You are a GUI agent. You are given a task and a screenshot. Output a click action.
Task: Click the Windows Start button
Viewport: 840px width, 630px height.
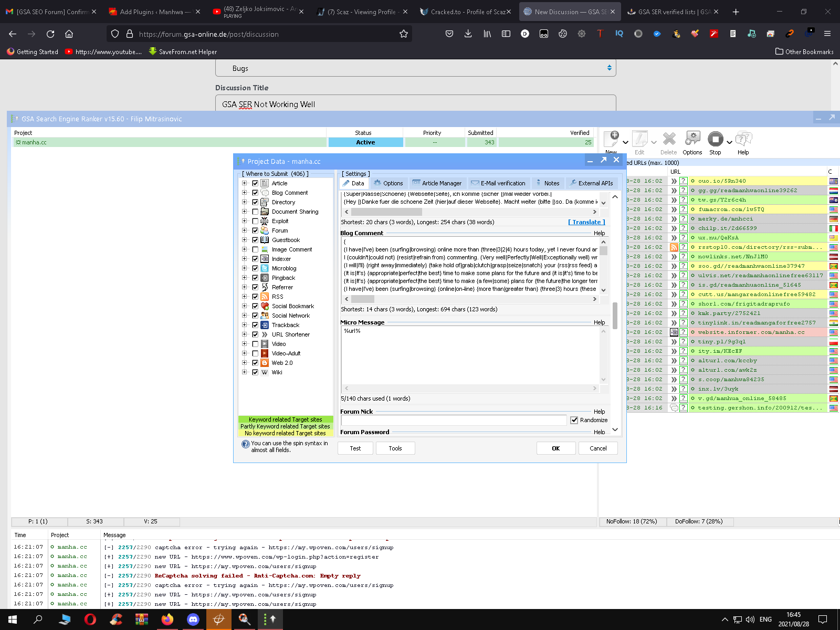(13, 619)
